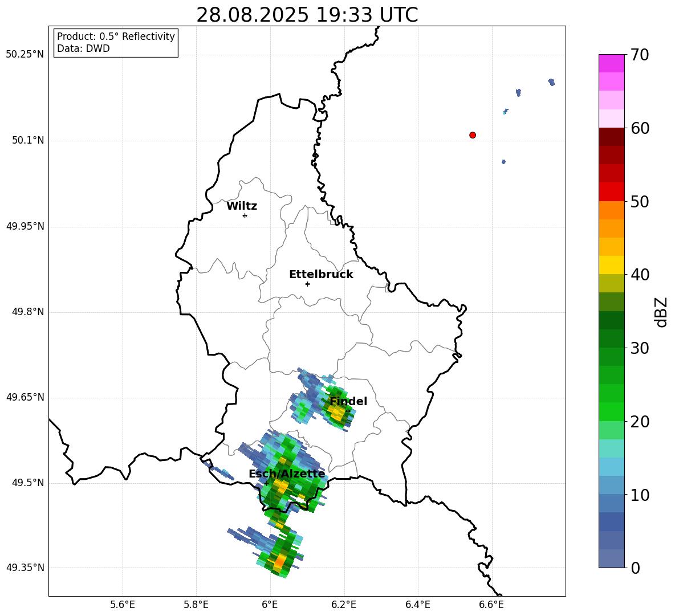Screen dimensions: 675x616
Task: Click the bright yellow swatch just above the 40 tick
Action: [611, 265]
